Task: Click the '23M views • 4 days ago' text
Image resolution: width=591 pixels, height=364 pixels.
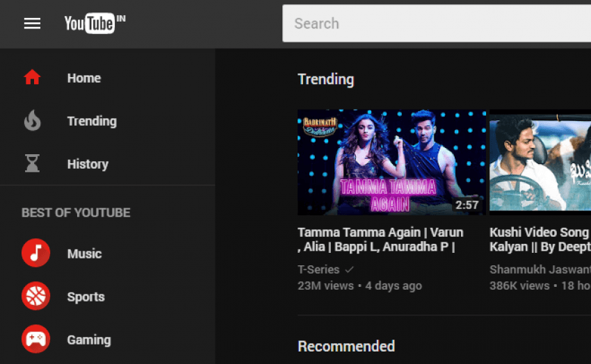Action: click(x=359, y=286)
